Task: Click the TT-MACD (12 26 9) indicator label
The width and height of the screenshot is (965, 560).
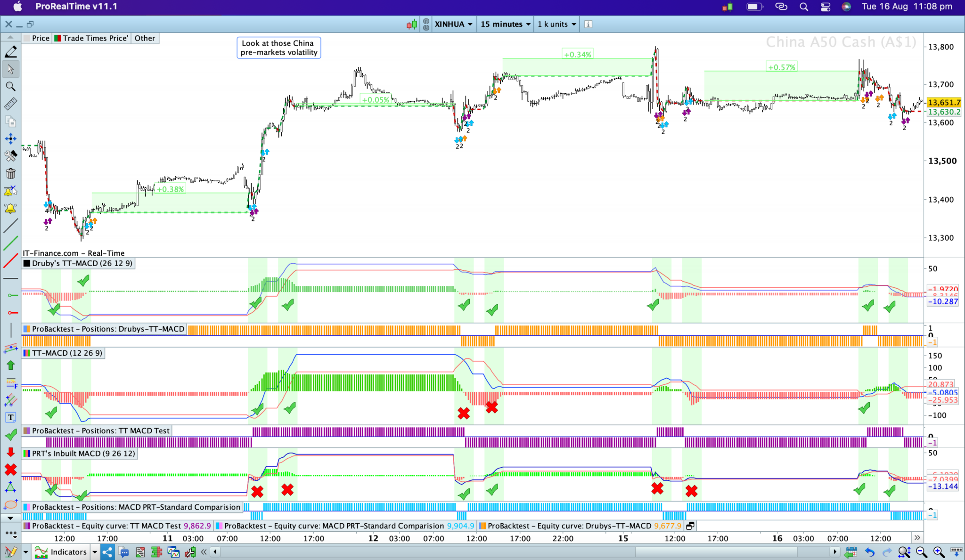Action: pos(63,353)
